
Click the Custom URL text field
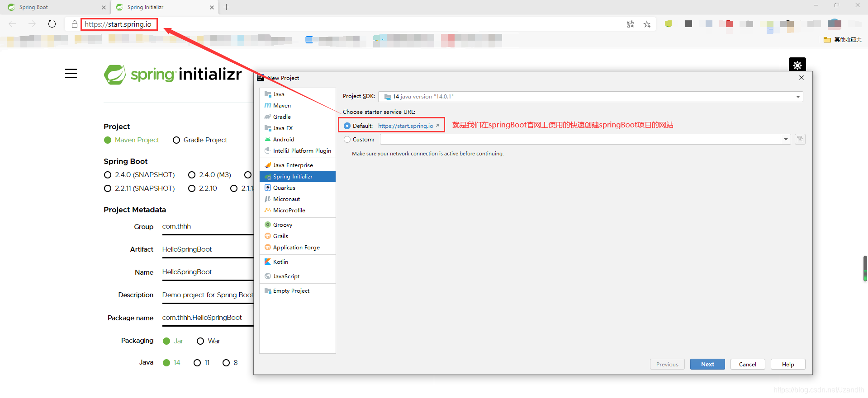[x=581, y=140]
